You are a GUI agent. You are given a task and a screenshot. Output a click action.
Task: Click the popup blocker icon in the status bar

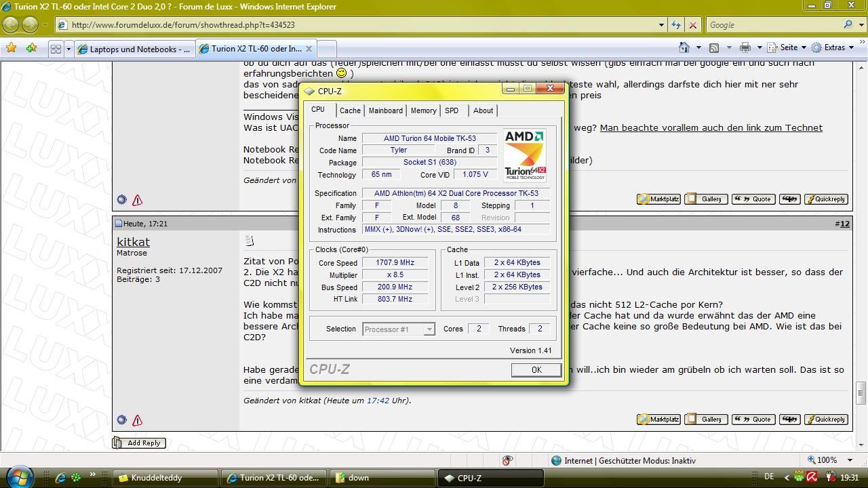tap(507, 460)
